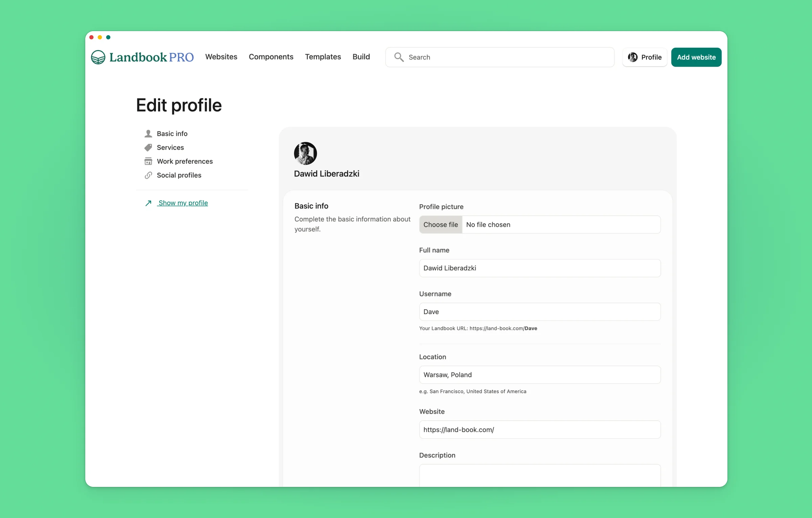Viewport: 812px width, 518px height.
Task: Open the Build nav item
Action: [x=361, y=57]
